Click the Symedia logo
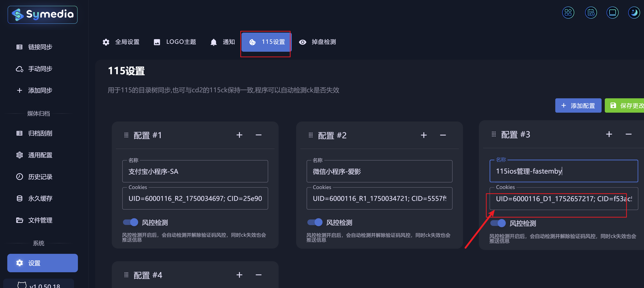The width and height of the screenshot is (644, 288). tap(42, 15)
